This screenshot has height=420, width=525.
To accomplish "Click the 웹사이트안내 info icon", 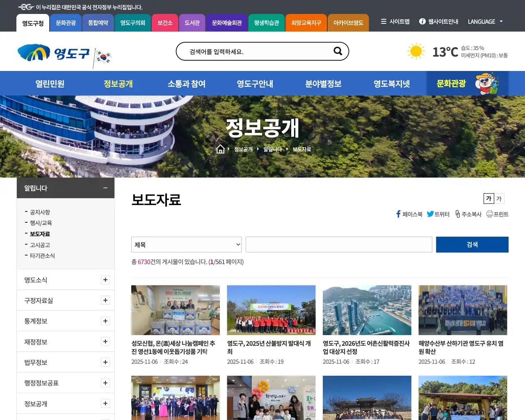I will pyautogui.click(x=422, y=22).
